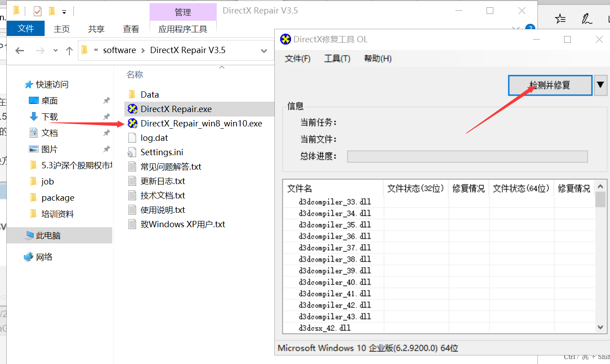
Task: Expand the hidden path chevron before software
Action: [96, 50]
